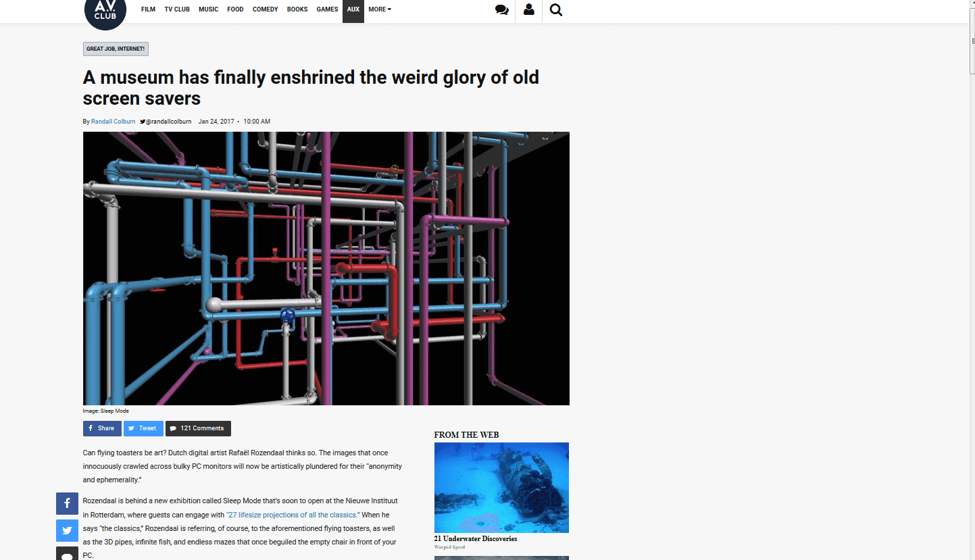Screen dimensions: 975x560
Task: Open the 21 Underwater Discoveries headline link
Action: [x=476, y=539]
